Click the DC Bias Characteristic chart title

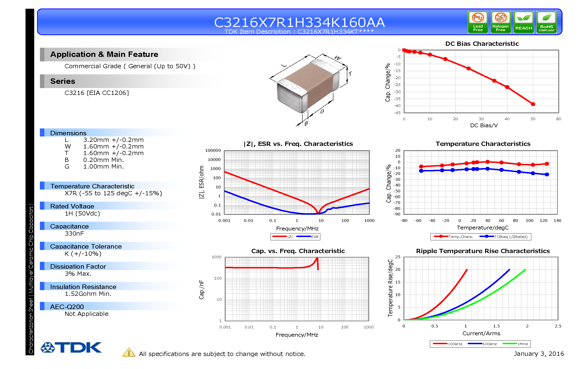[x=482, y=44]
